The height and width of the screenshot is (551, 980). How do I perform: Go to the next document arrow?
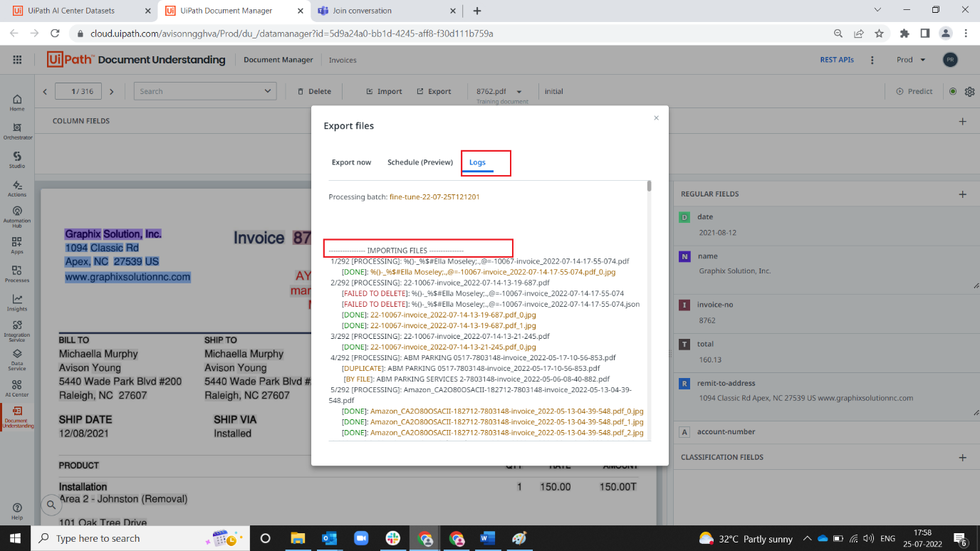(112, 91)
